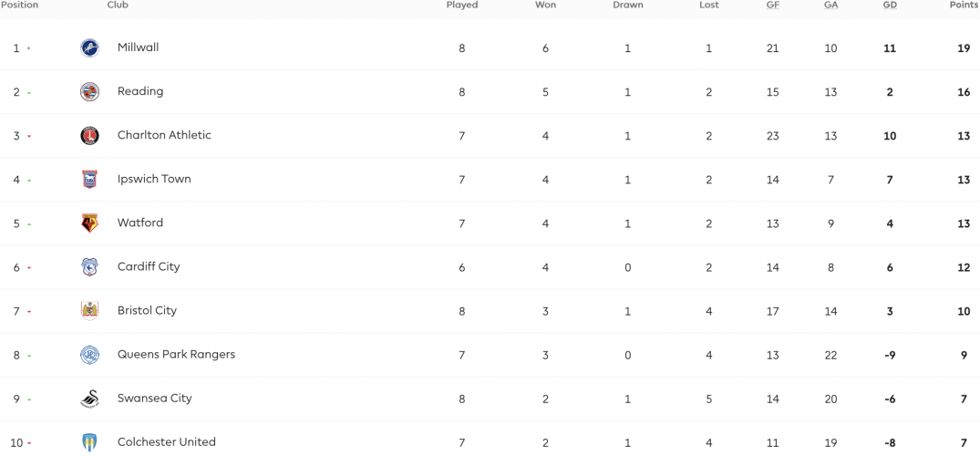This screenshot has height=456, width=980.
Task: Select the Bristol City crest
Action: [x=89, y=311]
